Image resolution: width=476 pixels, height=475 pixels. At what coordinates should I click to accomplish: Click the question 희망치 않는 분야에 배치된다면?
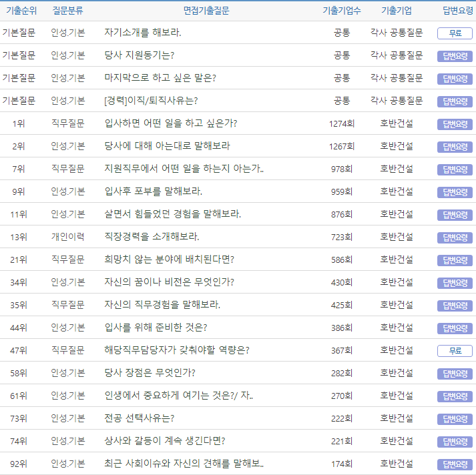169,260
